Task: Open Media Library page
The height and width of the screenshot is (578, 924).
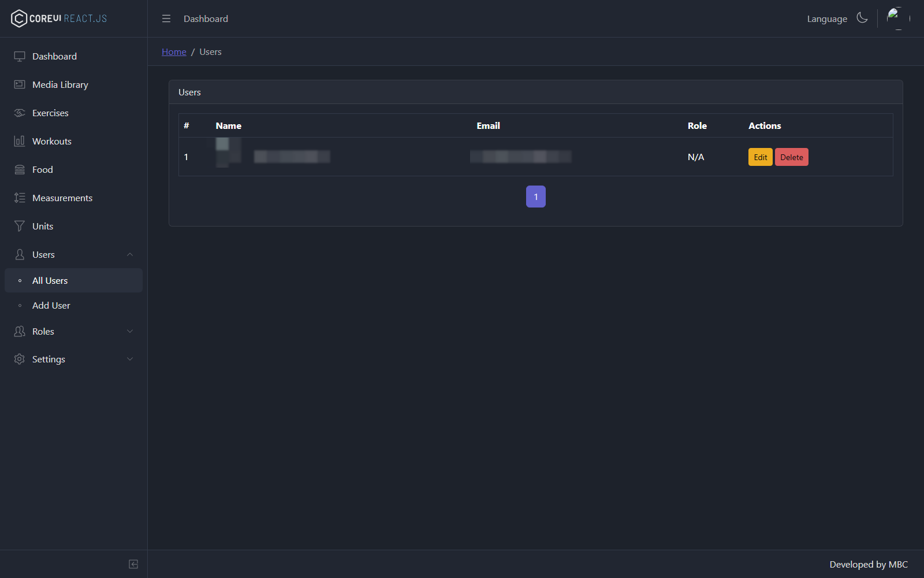Action: click(x=73, y=84)
